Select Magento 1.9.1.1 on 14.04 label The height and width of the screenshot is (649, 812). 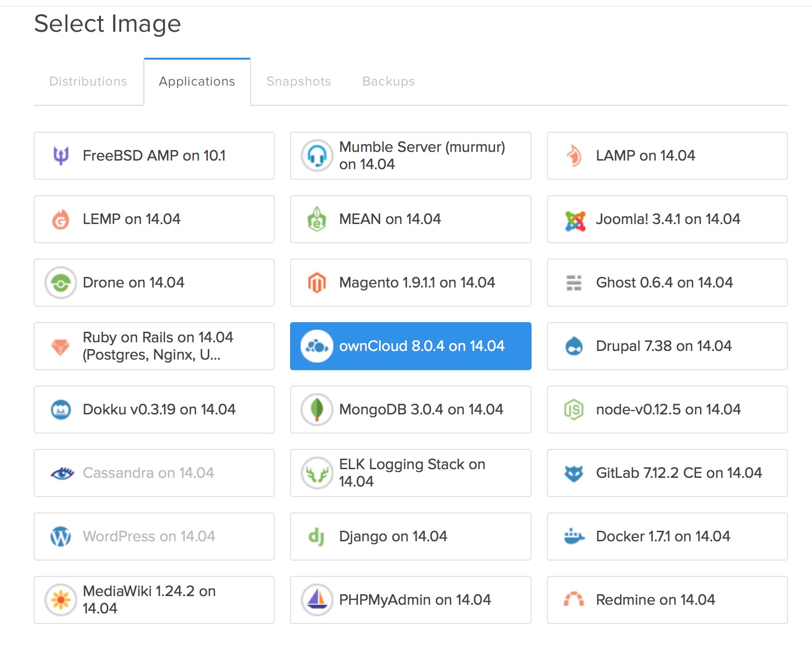pos(417,283)
